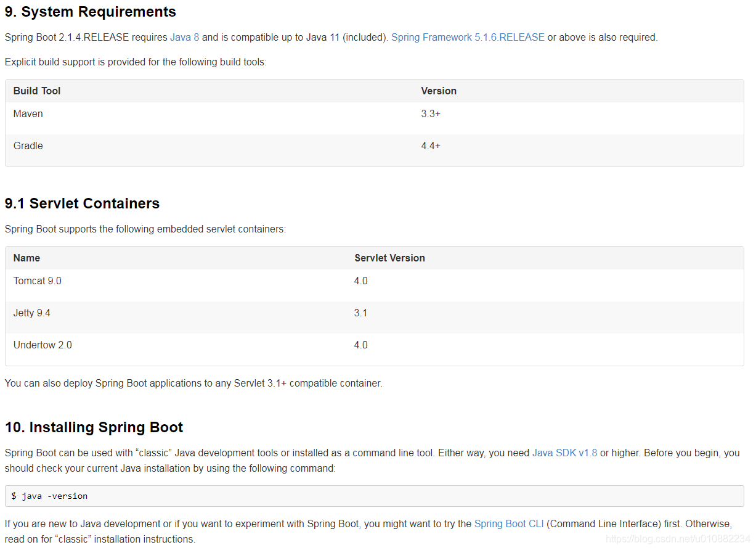Click 'Explicit build support is provided' sentence

click(x=136, y=62)
